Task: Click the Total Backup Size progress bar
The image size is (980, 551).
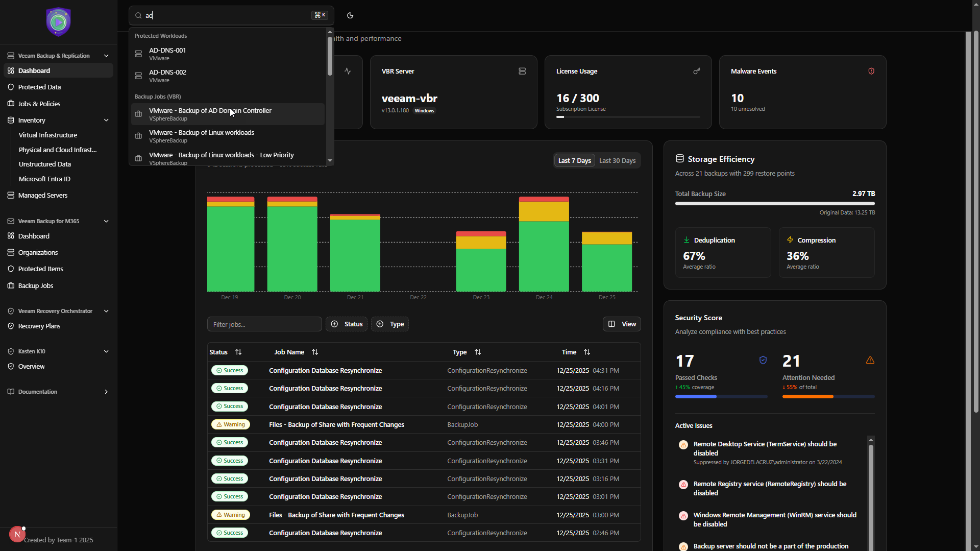Action: [774, 203]
